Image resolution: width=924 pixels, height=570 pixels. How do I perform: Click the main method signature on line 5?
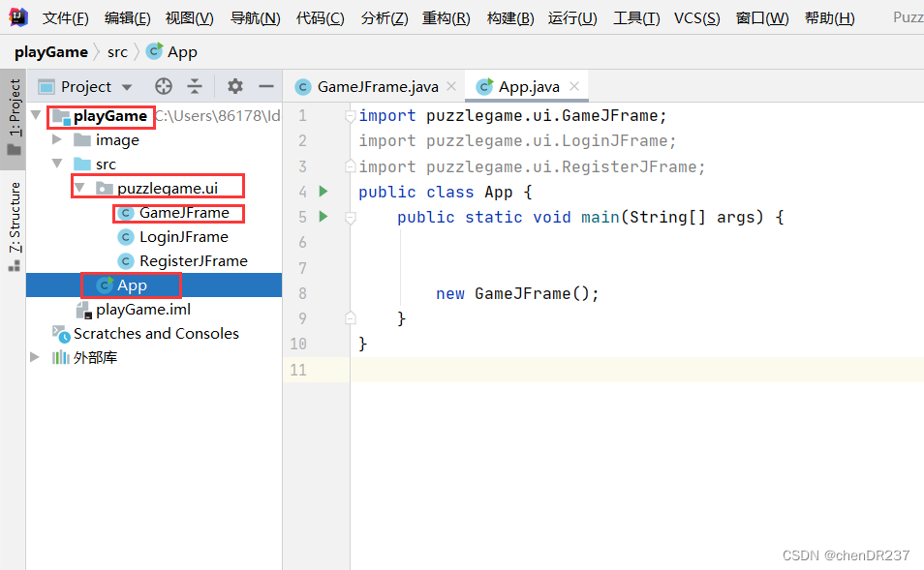click(591, 218)
